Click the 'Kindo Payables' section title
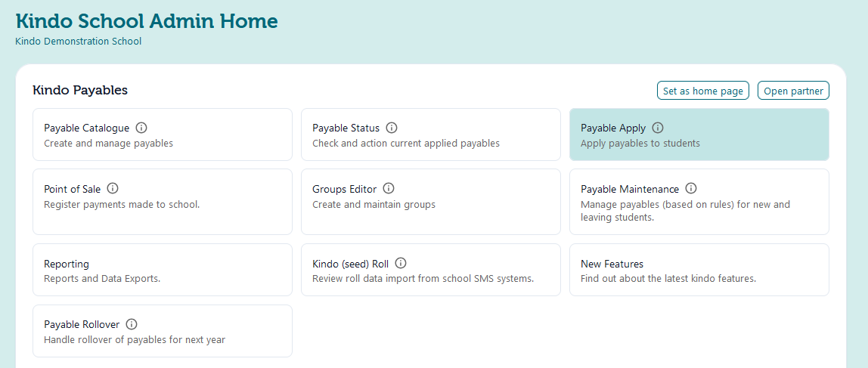868x368 pixels. 80,90
